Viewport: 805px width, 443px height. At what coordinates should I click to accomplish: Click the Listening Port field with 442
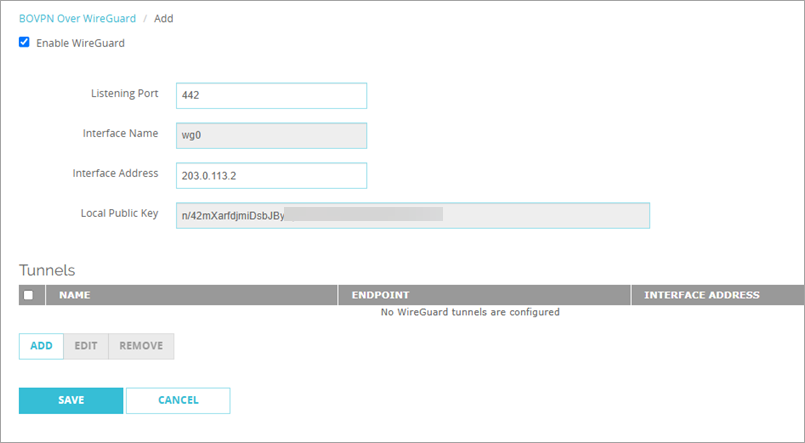click(x=271, y=95)
